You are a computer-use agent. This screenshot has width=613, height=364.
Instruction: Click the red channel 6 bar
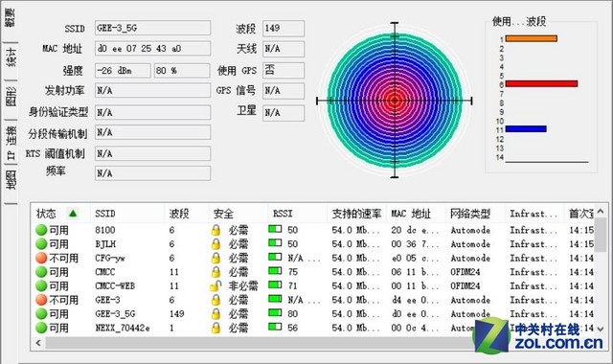point(541,83)
